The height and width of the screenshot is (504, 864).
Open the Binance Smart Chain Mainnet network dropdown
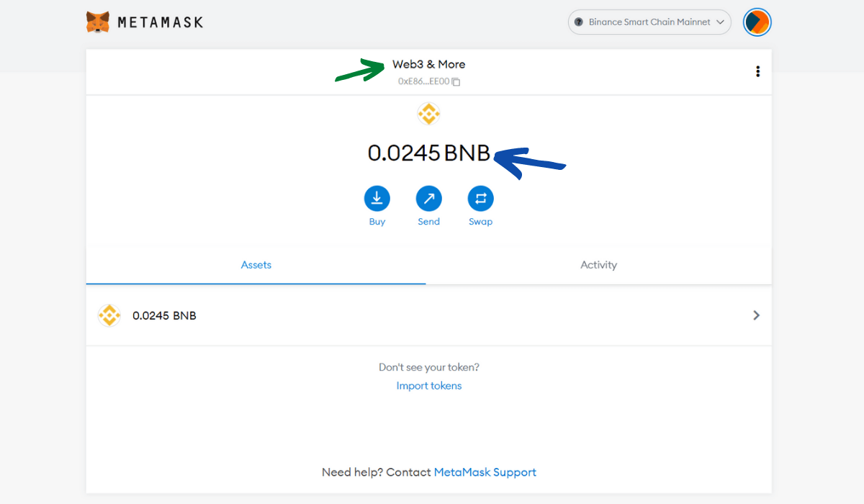(649, 22)
